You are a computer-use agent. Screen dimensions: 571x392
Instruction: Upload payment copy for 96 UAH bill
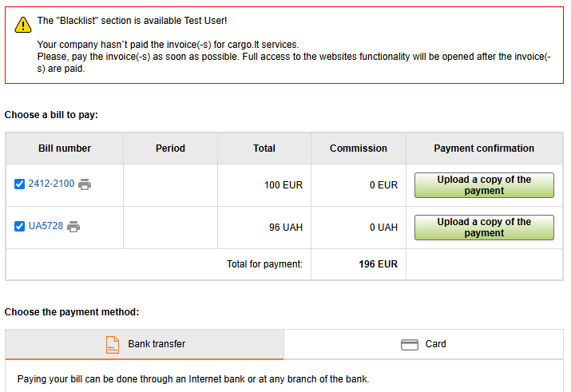[484, 228]
